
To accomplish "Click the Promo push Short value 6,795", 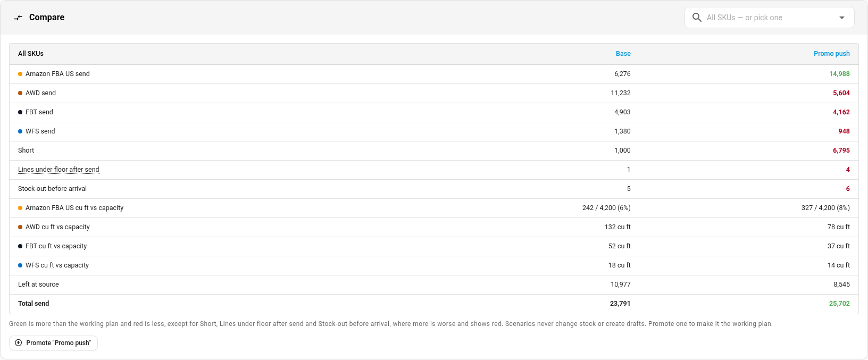I will click(841, 150).
